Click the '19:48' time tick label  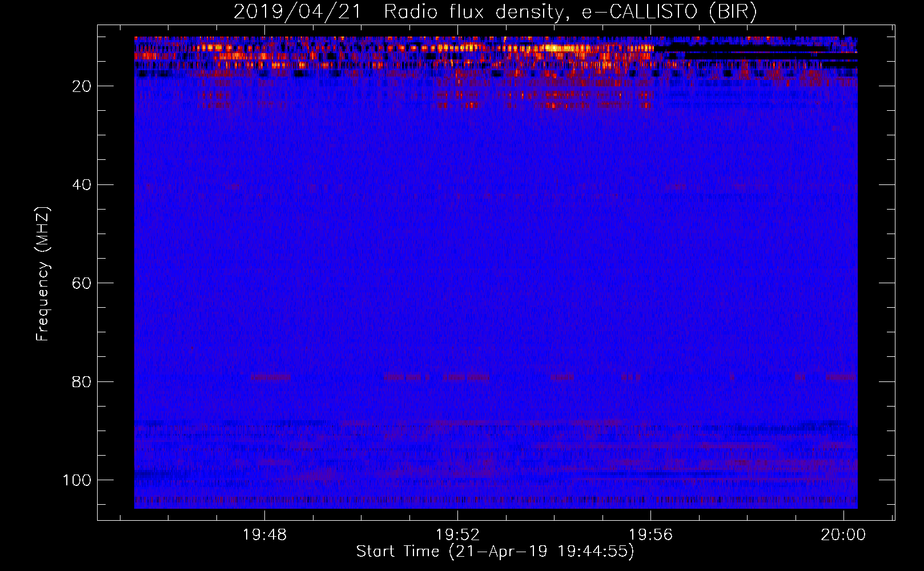(264, 535)
